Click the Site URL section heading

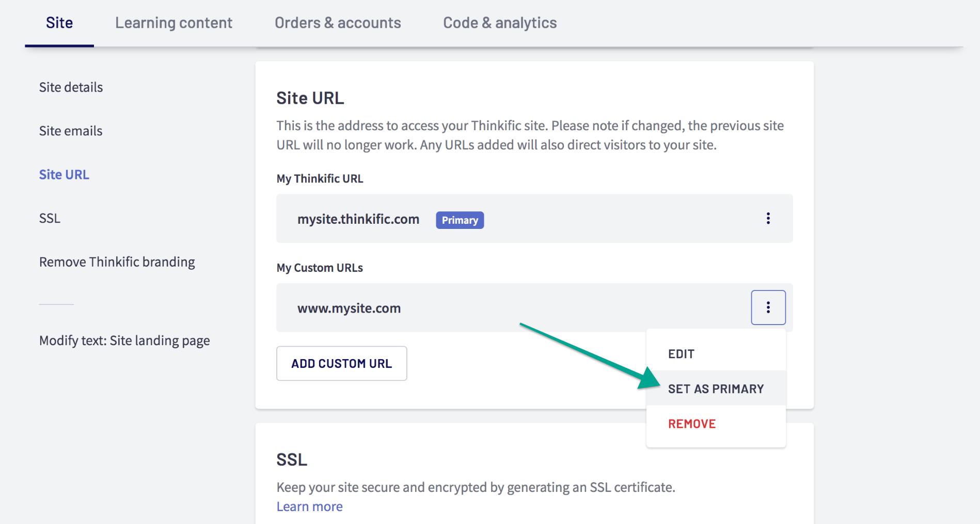point(310,98)
